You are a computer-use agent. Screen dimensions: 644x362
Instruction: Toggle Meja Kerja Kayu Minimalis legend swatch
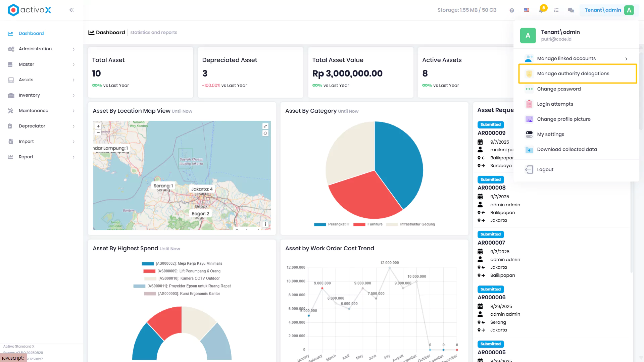tap(148, 264)
